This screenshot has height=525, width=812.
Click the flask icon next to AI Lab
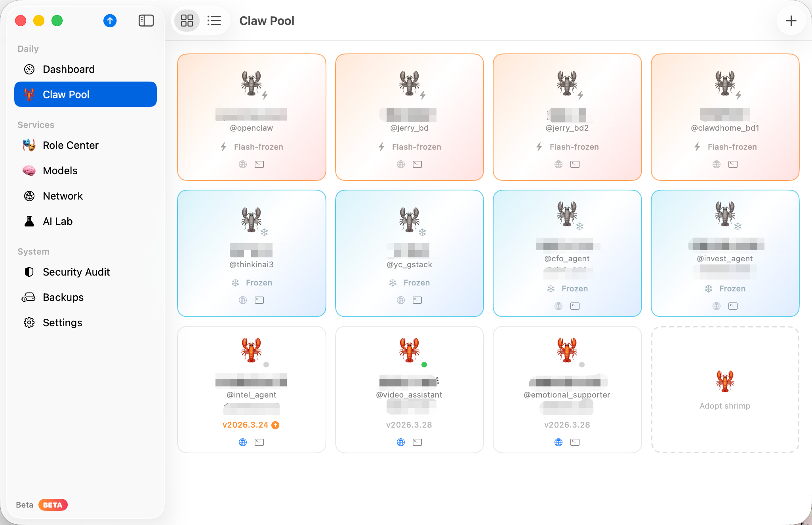click(x=29, y=221)
